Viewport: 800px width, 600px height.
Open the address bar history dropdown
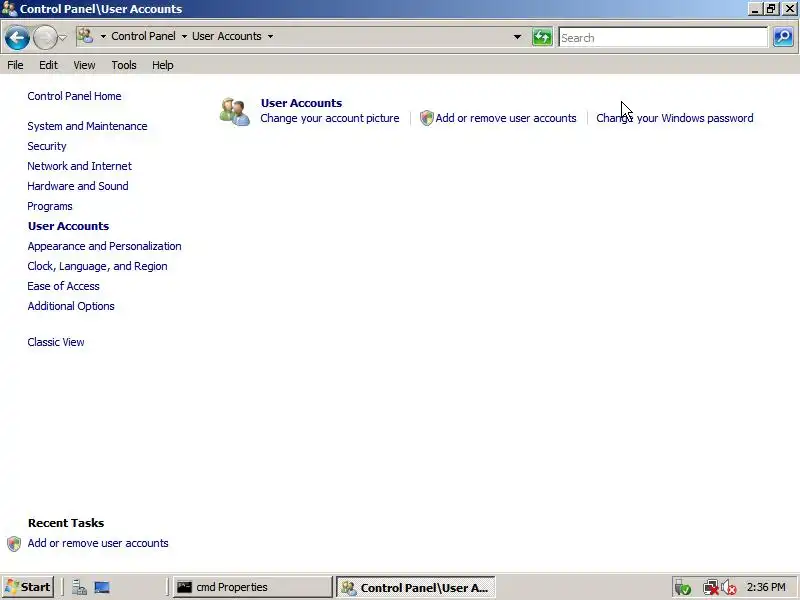(517, 37)
